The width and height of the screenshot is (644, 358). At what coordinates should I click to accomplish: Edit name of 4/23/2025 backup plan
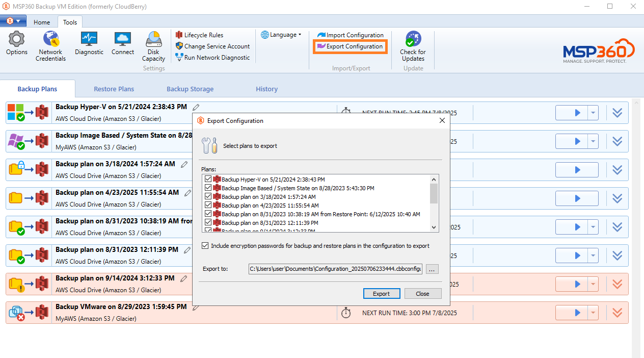coord(188,193)
